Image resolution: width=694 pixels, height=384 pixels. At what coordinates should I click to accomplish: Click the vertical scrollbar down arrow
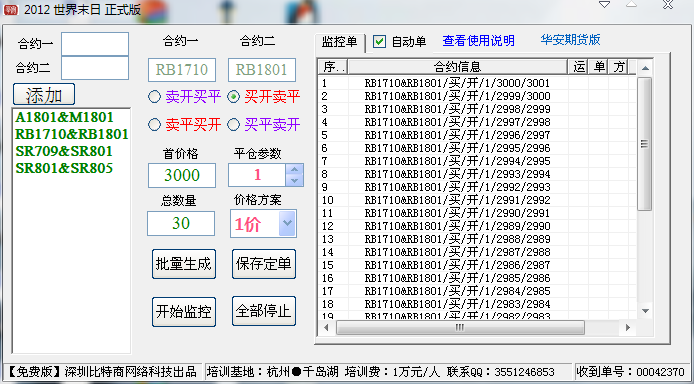(645, 311)
